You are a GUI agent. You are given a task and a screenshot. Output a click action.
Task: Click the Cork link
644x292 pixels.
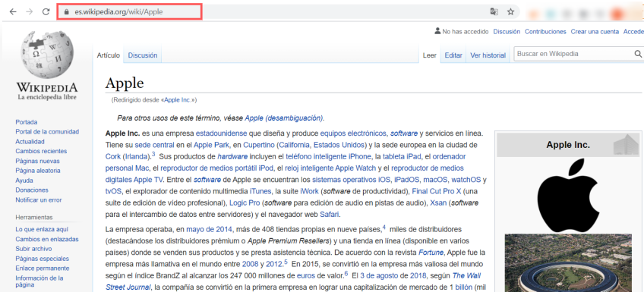point(113,157)
